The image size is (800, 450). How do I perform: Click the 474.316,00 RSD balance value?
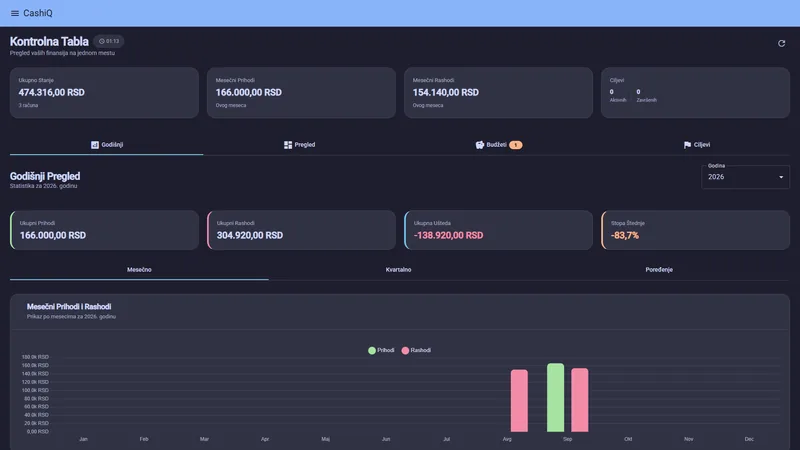click(52, 92)
